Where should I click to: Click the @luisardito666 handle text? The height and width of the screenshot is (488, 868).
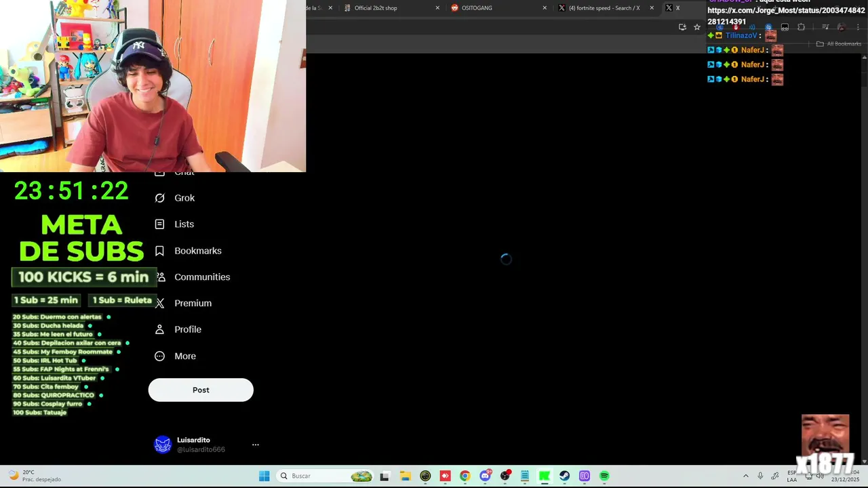[x=201, y=449]
